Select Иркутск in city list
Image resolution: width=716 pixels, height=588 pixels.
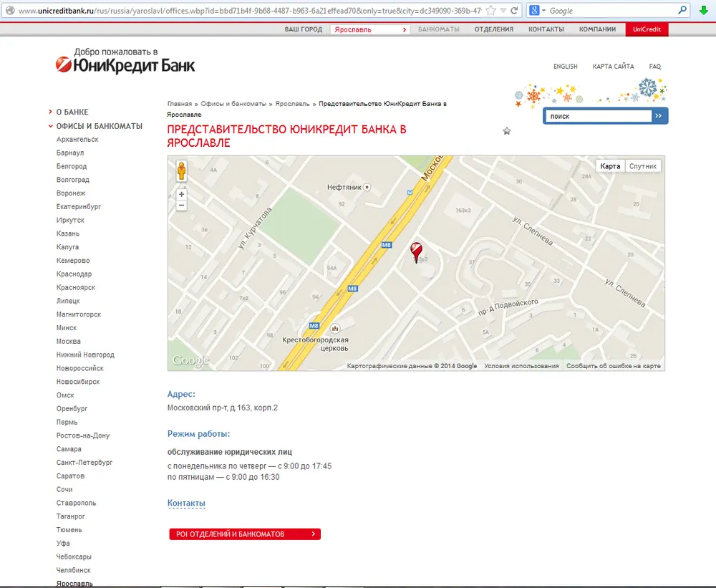[70, 220]
